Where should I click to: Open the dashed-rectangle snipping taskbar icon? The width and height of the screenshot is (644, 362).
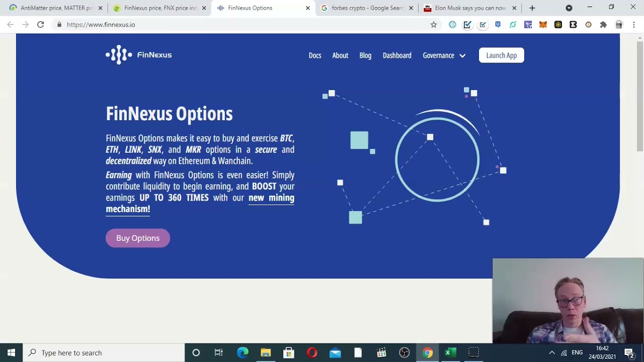click(x=473, y=352)
